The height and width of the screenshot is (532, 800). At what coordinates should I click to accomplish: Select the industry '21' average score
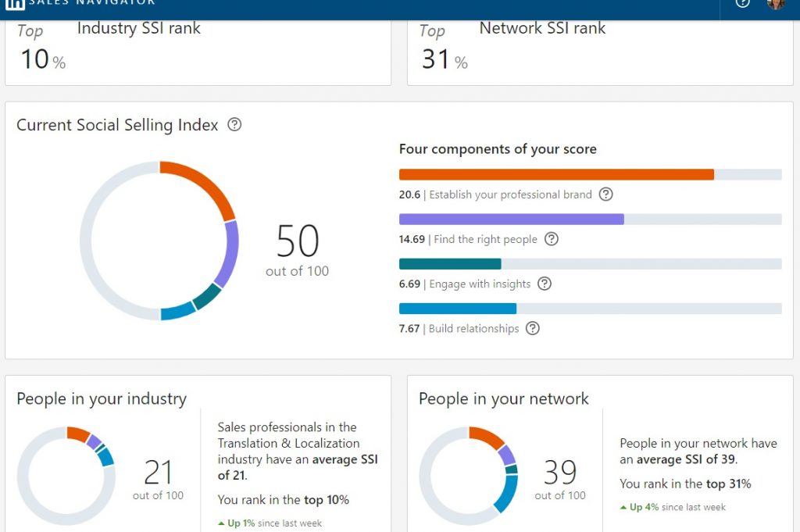click(158, 473)
